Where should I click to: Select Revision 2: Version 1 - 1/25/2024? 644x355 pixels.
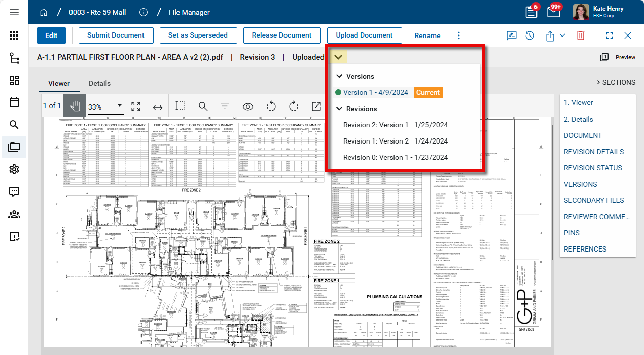point(396,125)
